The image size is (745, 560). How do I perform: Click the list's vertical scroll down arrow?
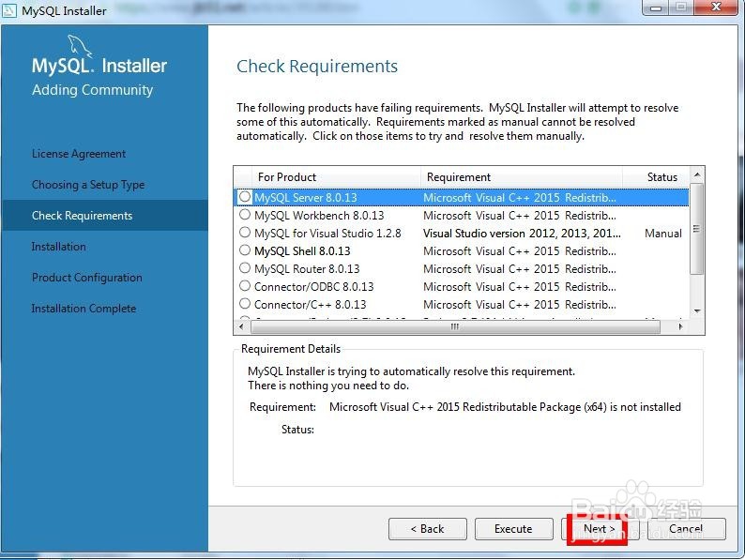pyautogui.click(x=697, y=311)
